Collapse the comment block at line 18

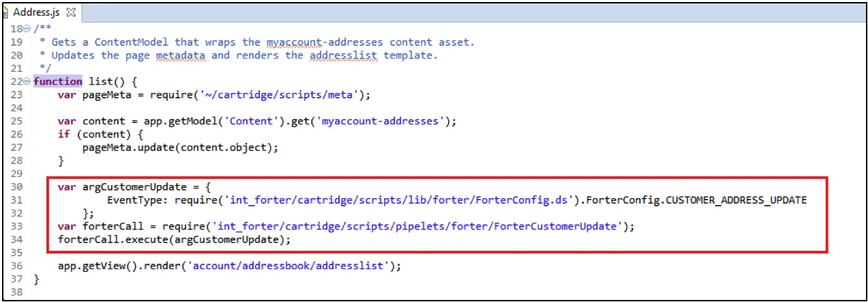pos(27,29)
